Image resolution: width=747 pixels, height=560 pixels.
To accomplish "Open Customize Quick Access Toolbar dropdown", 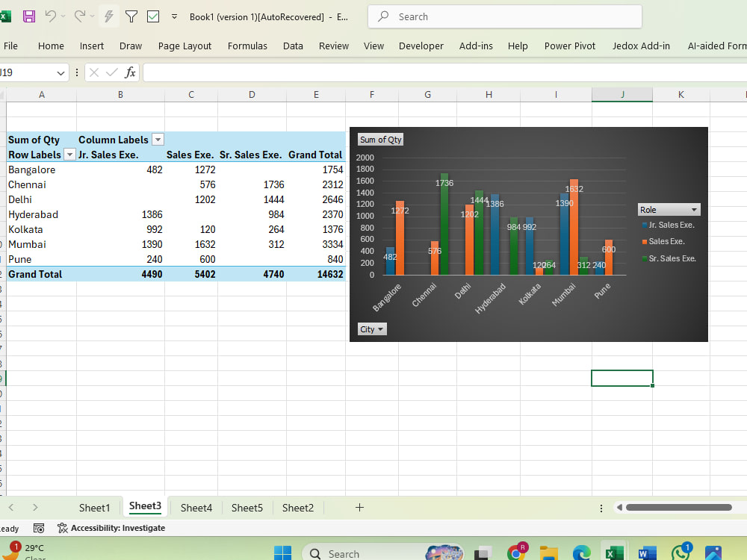I will 174,16.
